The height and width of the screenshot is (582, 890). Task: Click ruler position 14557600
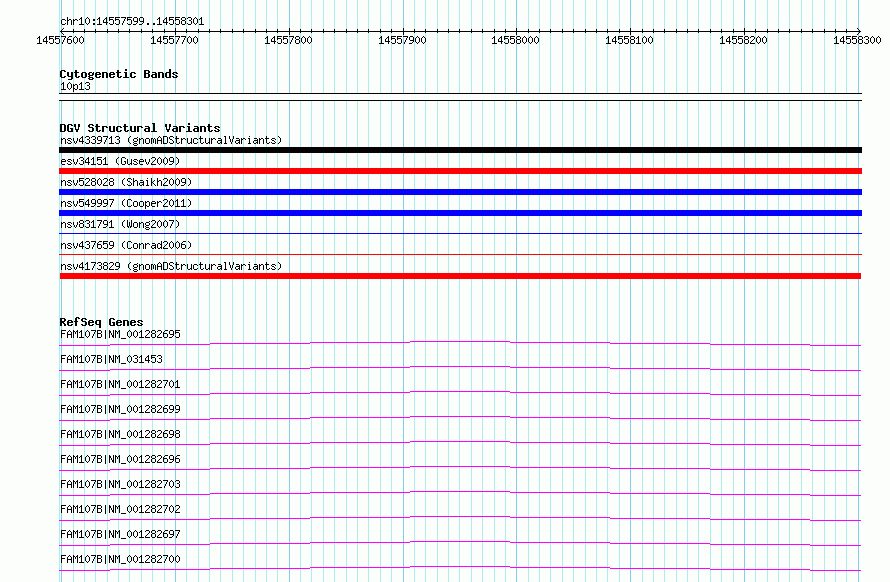(x=60, y=40)
